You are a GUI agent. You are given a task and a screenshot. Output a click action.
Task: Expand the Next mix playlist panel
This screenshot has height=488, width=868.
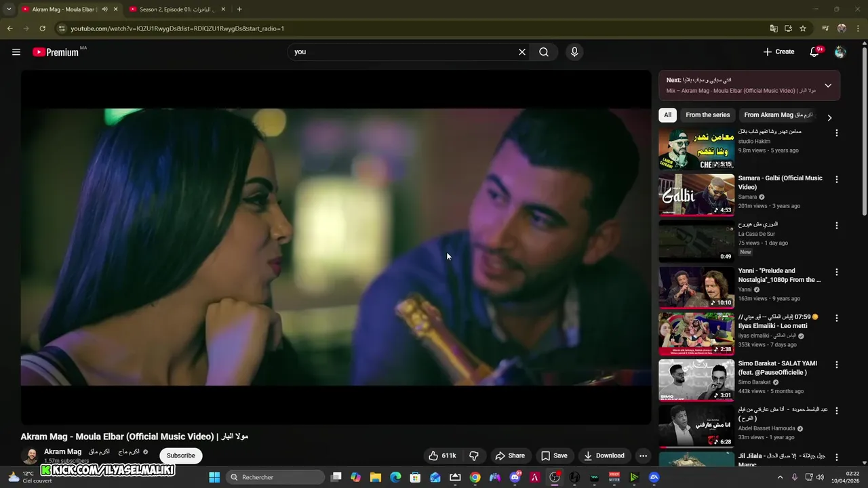(x=828, y=85)
